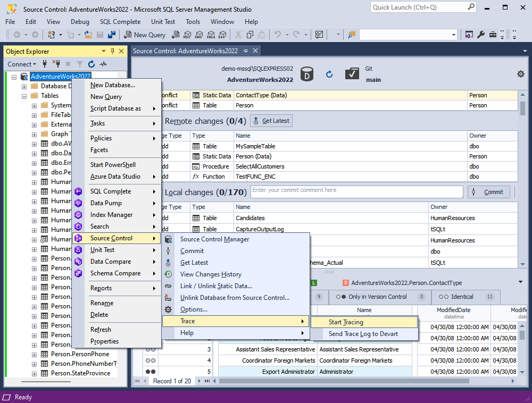Collapse the Tables folder in Object Explorer
Screen dimensions: 532x403
[x=24, y=96]
